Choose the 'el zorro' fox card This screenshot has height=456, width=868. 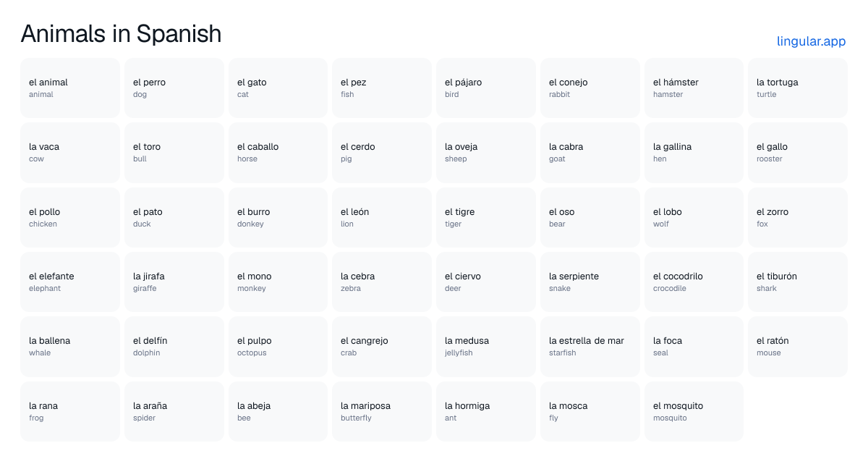798,217
